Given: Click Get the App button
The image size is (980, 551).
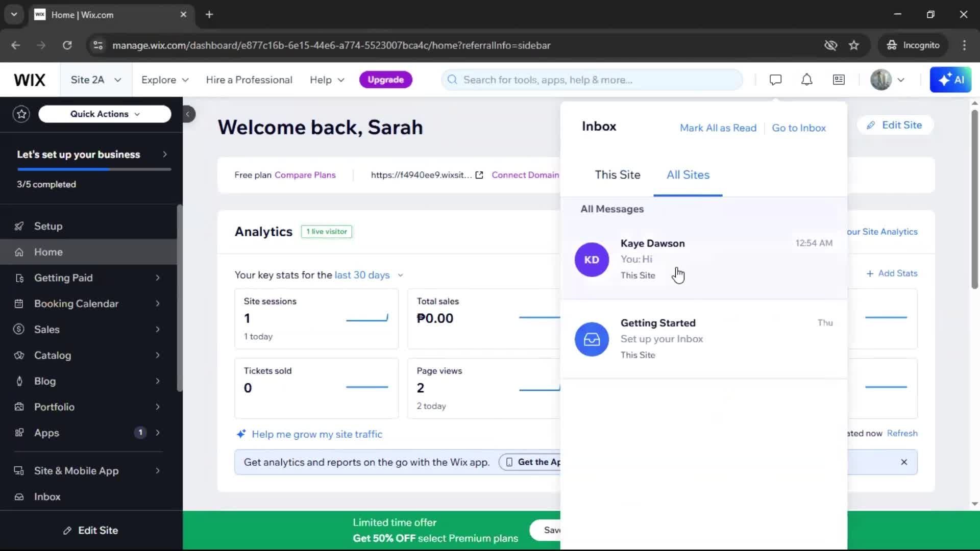Looking at the screenshot, I should coord(531,462).
